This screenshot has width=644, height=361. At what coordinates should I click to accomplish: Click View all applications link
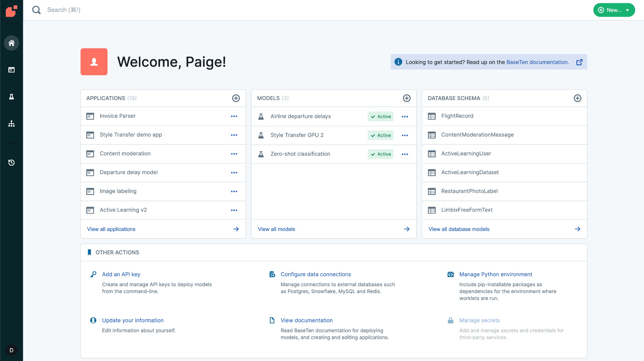click(111, 229)
